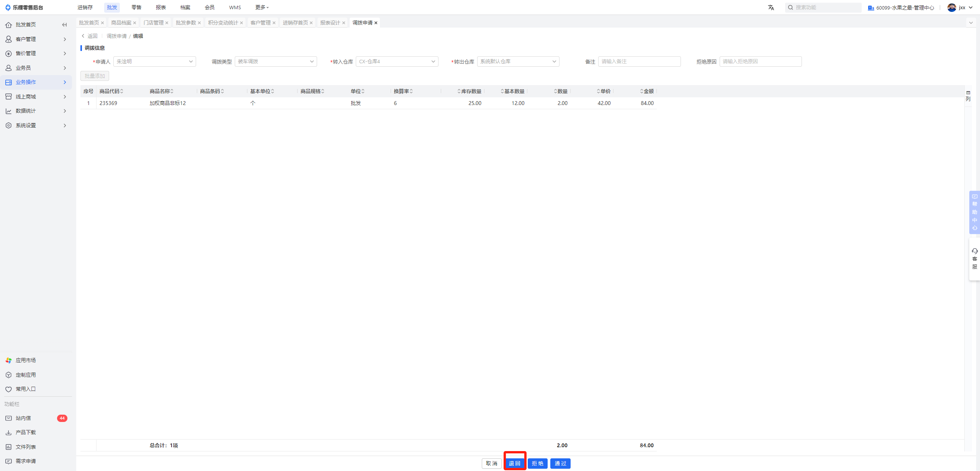Open 文件列表 from the sidebar

[26, 447]
